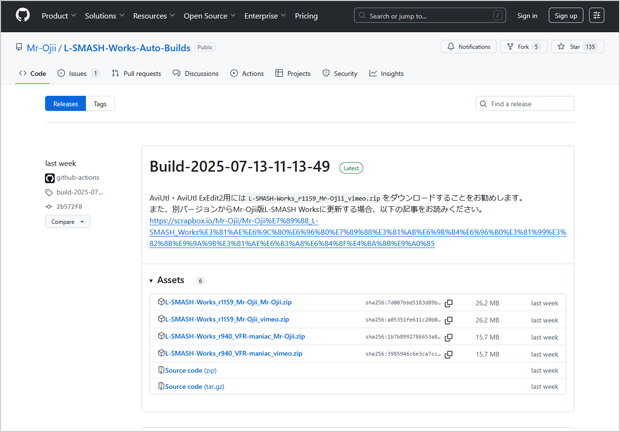Open the Discussions tab
The width and height of the screenshot is (620, 432).
point(196,74)
